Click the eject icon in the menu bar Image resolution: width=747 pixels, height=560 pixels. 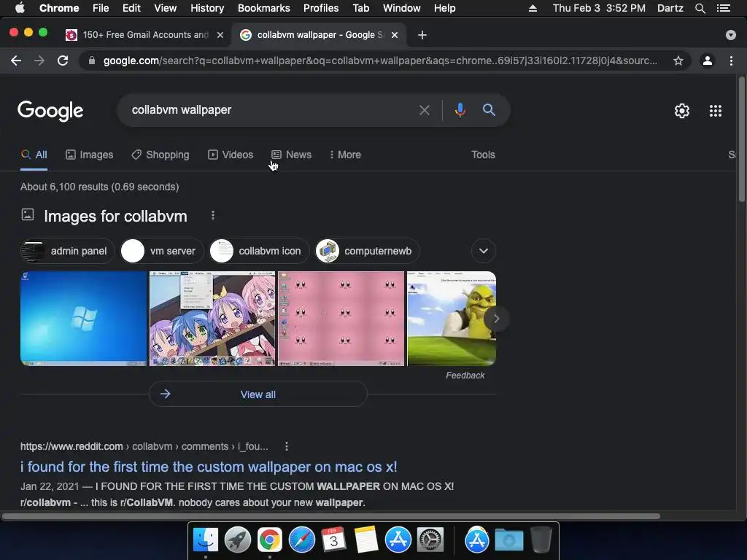pos(533,8)
